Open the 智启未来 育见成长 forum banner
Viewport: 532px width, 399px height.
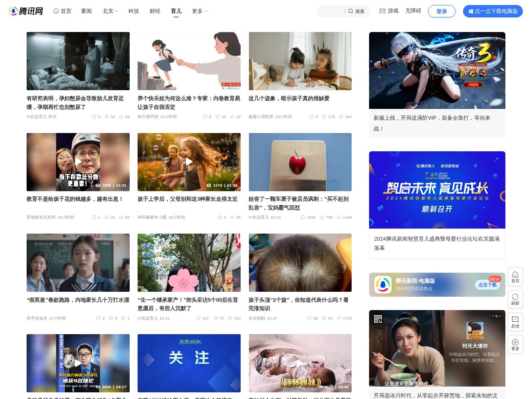coord(437,190)
